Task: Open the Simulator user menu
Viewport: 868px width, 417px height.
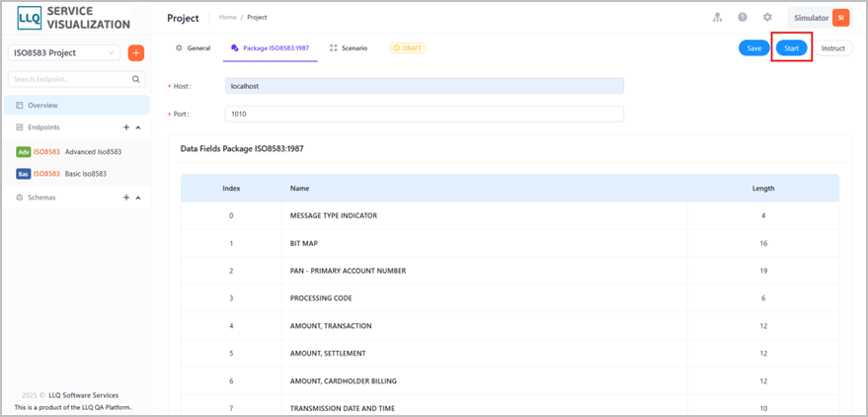Action: click(x=819, y=18)
